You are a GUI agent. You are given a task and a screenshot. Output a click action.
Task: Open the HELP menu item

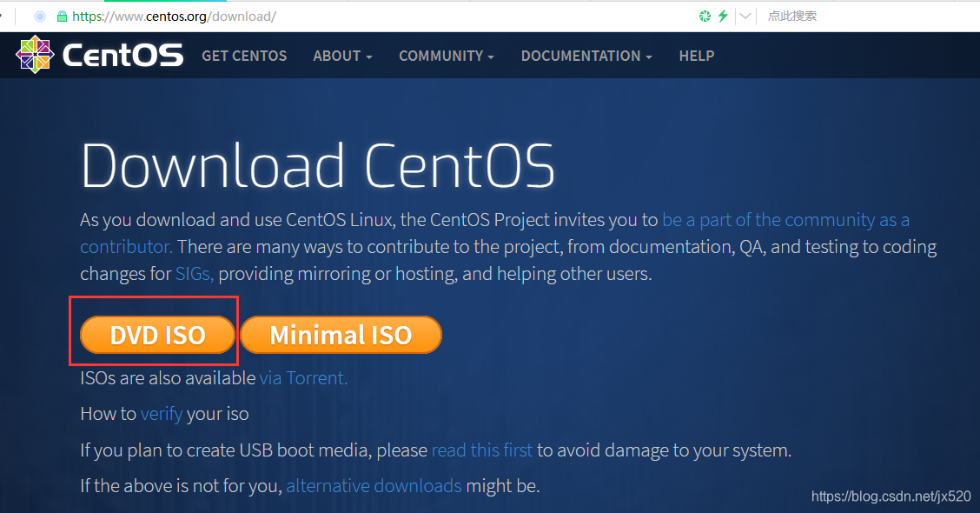point(696,56)
